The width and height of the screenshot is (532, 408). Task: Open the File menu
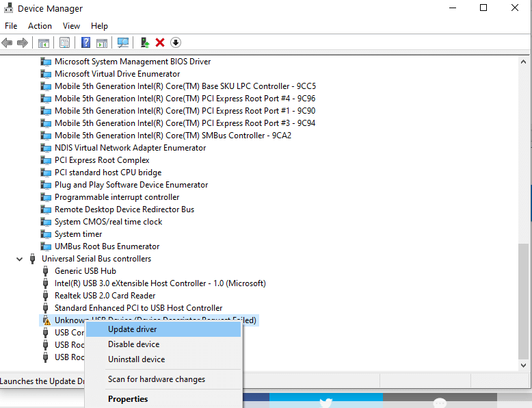[x=11, y=26]
